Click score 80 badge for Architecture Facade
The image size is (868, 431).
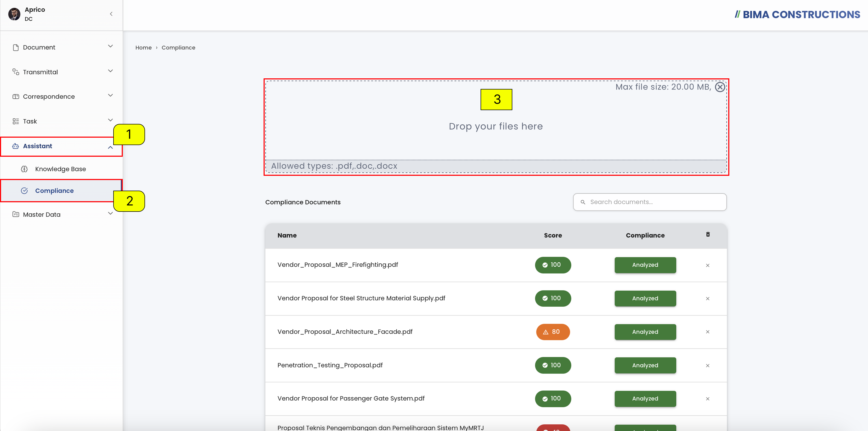553,332
